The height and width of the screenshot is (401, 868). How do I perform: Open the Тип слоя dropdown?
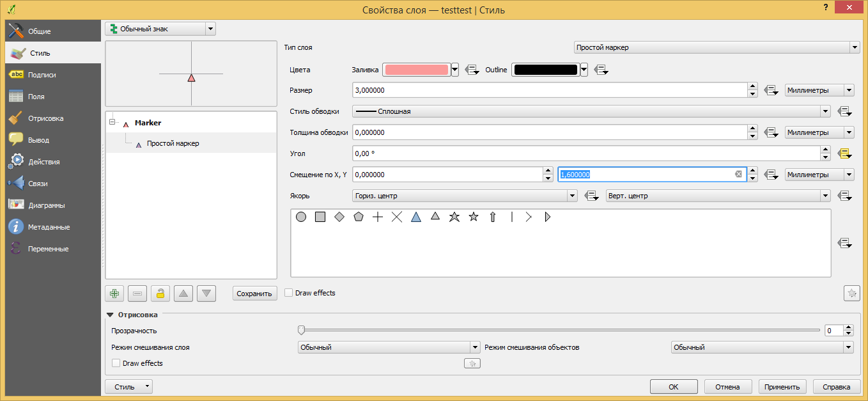pos(716,47)
